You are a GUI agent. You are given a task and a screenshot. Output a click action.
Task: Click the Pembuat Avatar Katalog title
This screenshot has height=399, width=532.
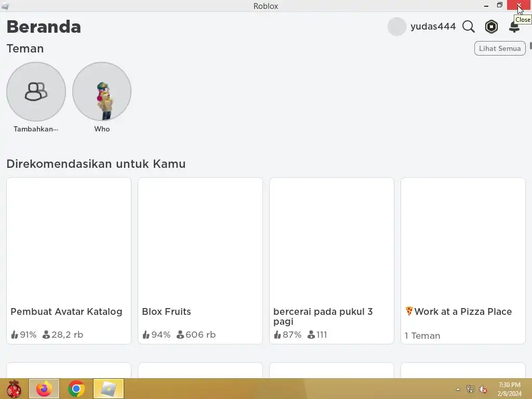(66, 312)
